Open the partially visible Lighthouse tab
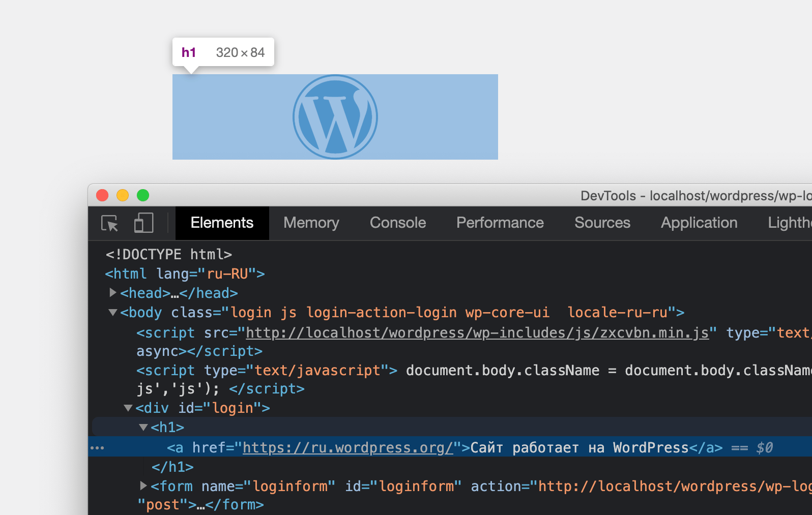This screenshot has height=515, width=812. [790, 223]
